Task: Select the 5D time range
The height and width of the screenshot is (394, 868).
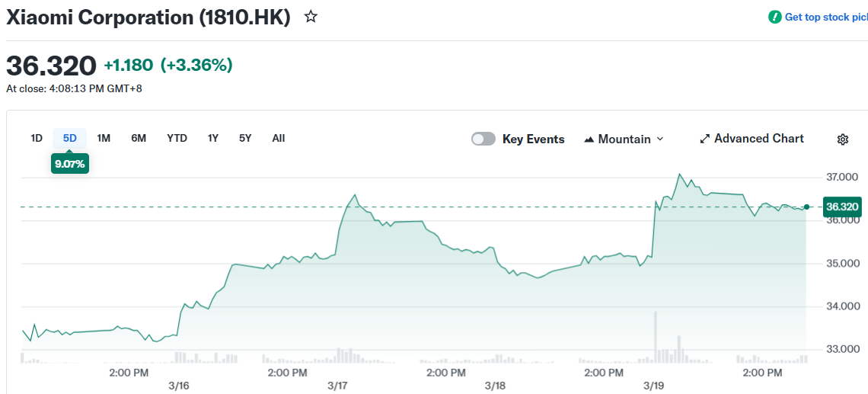Action: coord(70,139)
